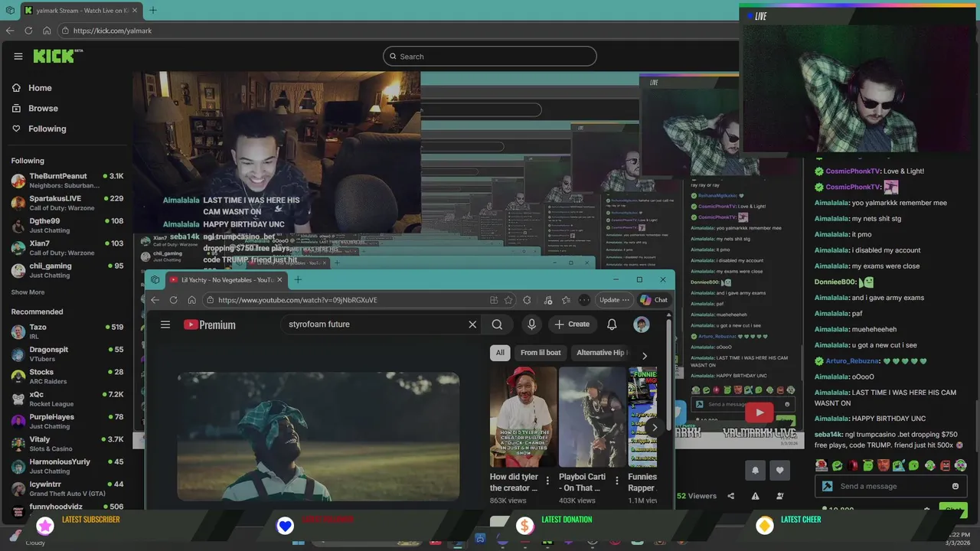Clear styrofoam future search text
Viewport: 980px width, 551px height.
(472, 324)
